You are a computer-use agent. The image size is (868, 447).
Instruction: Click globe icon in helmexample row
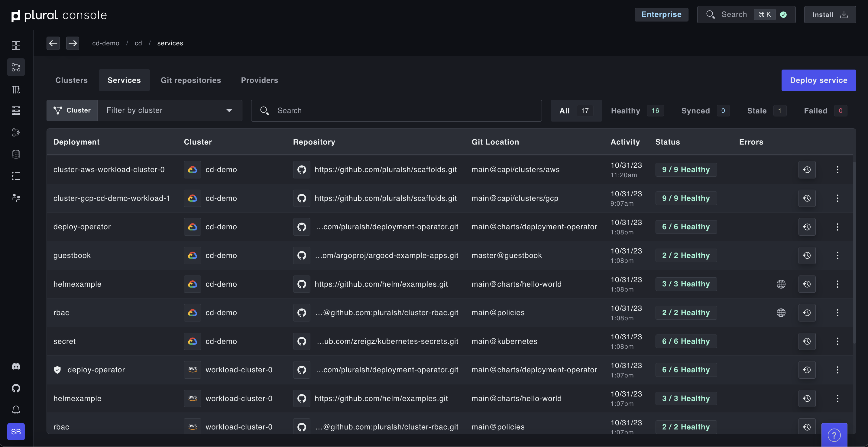[x=781, y=284]
